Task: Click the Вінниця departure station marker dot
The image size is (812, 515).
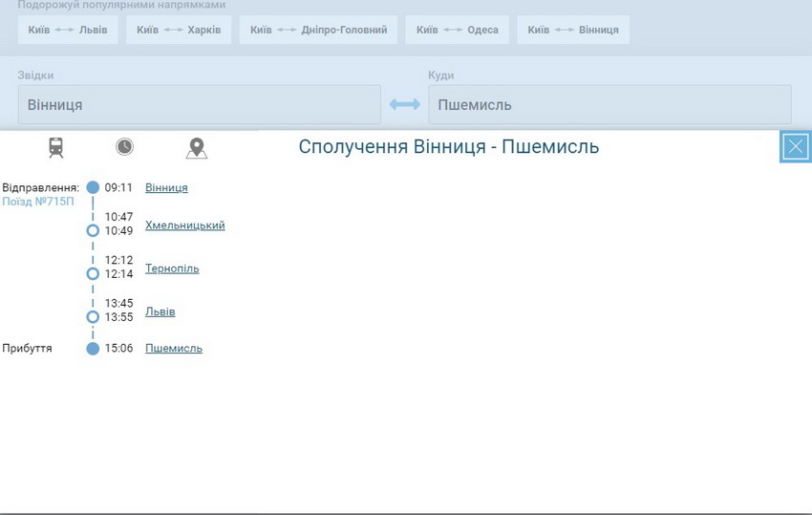Action: (x=93, y=187)
